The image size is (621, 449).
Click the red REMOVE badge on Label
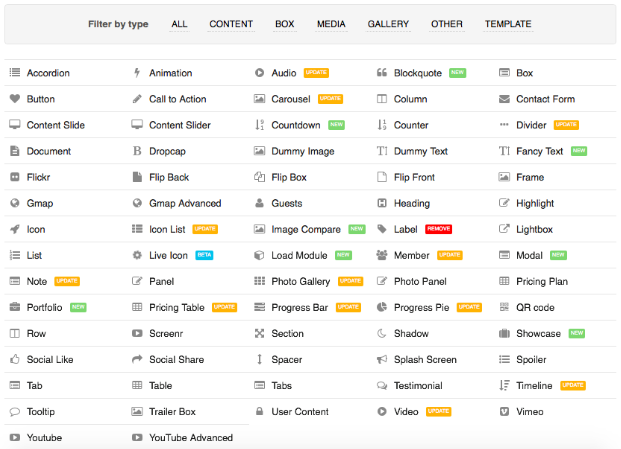[x=438, y=229]
